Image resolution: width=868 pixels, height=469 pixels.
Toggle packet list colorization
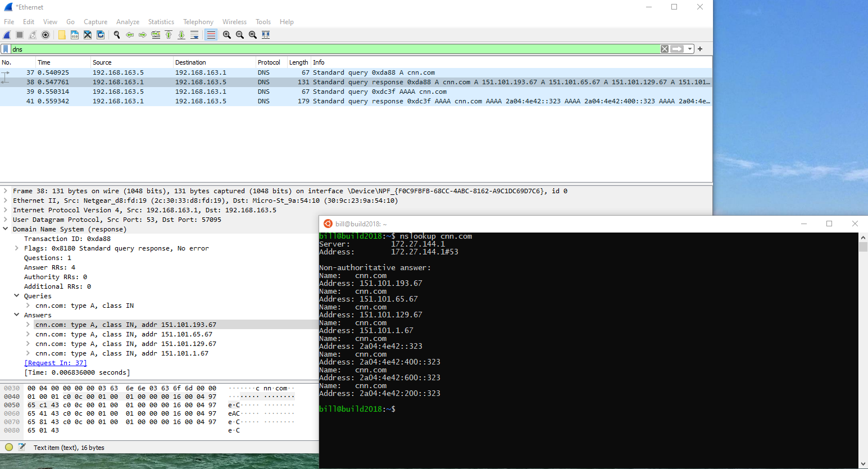(211, 35)
